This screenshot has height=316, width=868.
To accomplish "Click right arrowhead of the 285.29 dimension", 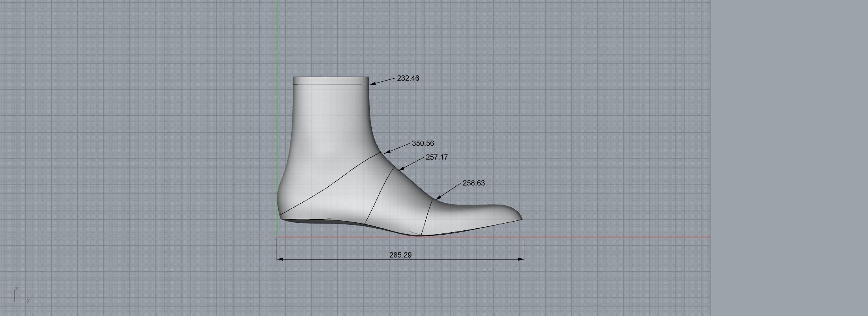I will point(521,259).
